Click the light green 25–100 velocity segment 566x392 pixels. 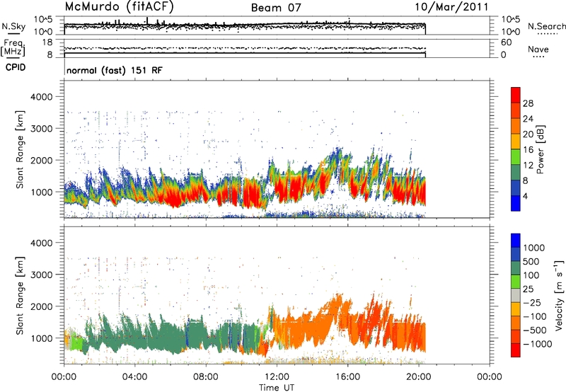coord(516,282)
